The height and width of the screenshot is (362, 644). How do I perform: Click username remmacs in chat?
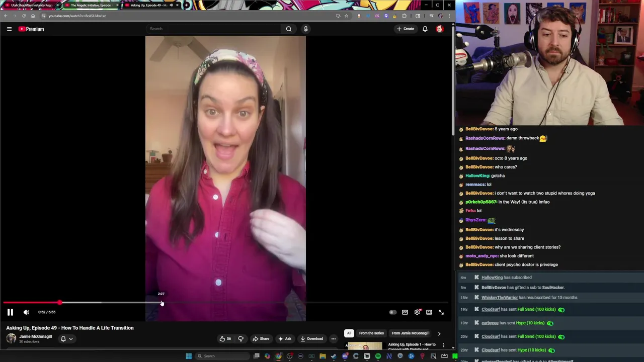pyautogui.click(x=475, y=185)
